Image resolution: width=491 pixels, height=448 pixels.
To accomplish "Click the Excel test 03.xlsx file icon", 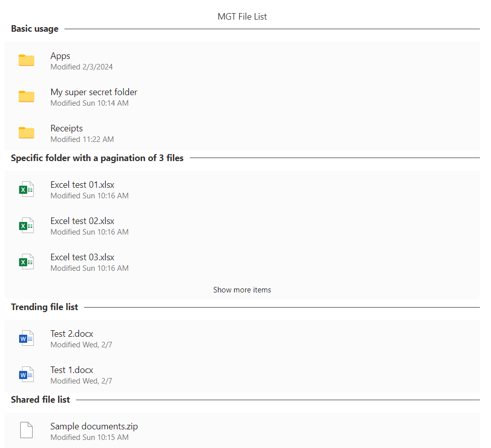I will point(26,262).
